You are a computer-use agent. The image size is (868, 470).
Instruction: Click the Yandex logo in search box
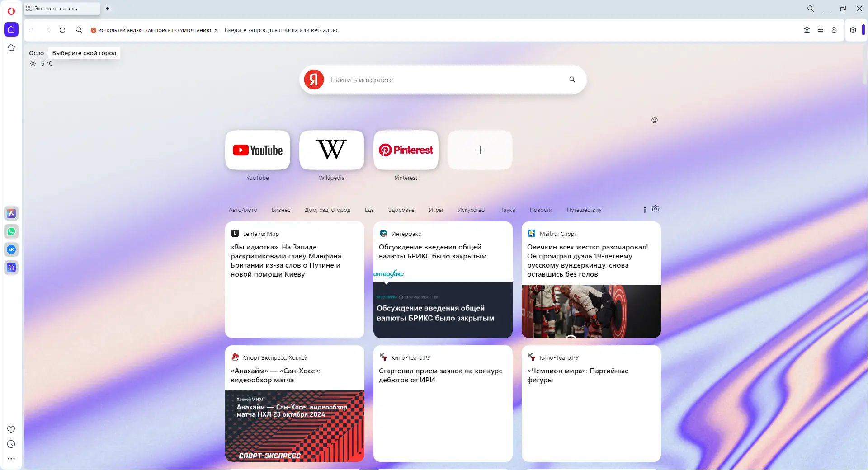point(314,80)
